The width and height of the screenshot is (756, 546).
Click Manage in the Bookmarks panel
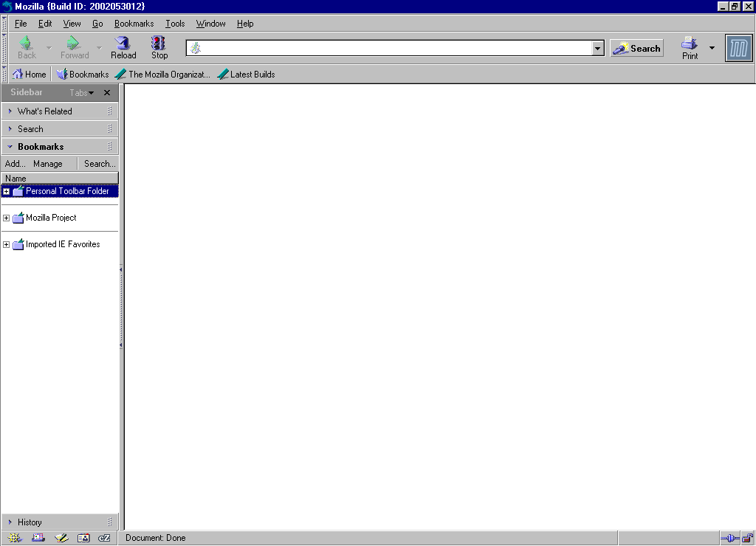[x=48, y=164]
